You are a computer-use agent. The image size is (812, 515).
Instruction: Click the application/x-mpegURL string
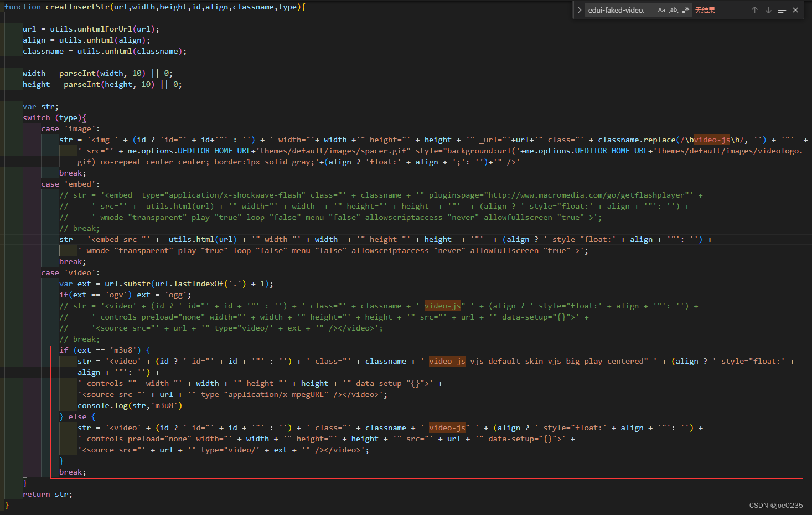pos(276,394)
